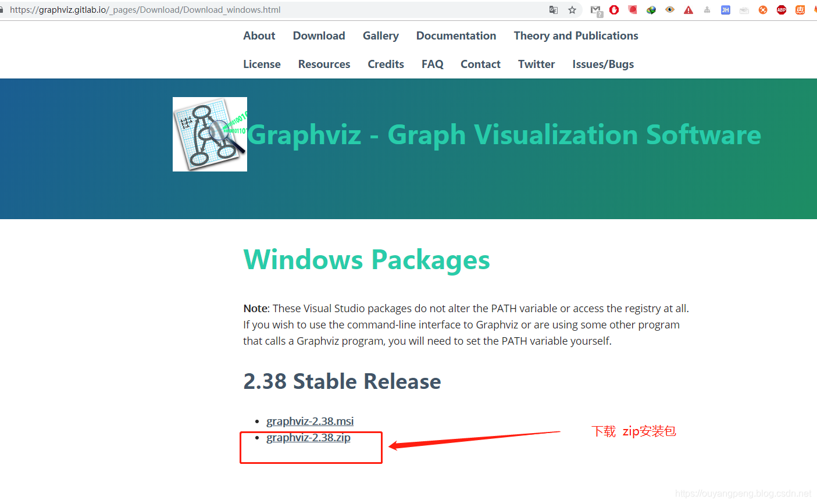The height and width of the screenshot is (504, 817).
Task: Open the FAQ navigation link
Action: click(x=433, y=64)
